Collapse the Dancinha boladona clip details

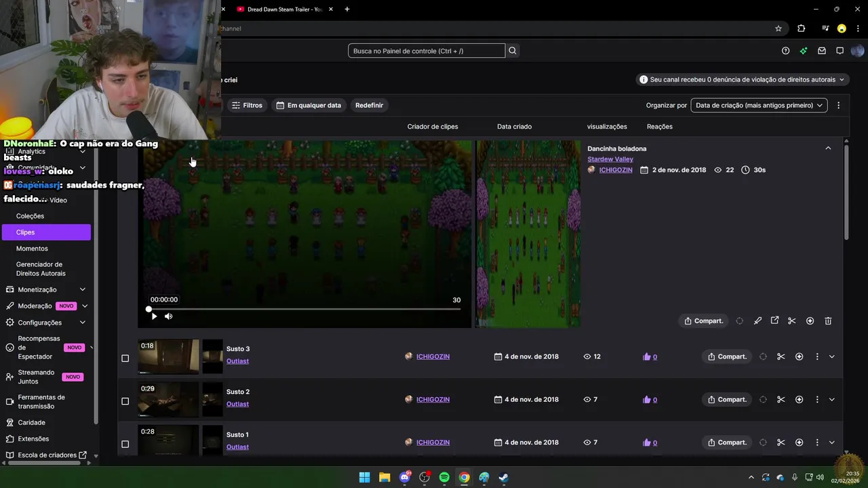(828, 148)
